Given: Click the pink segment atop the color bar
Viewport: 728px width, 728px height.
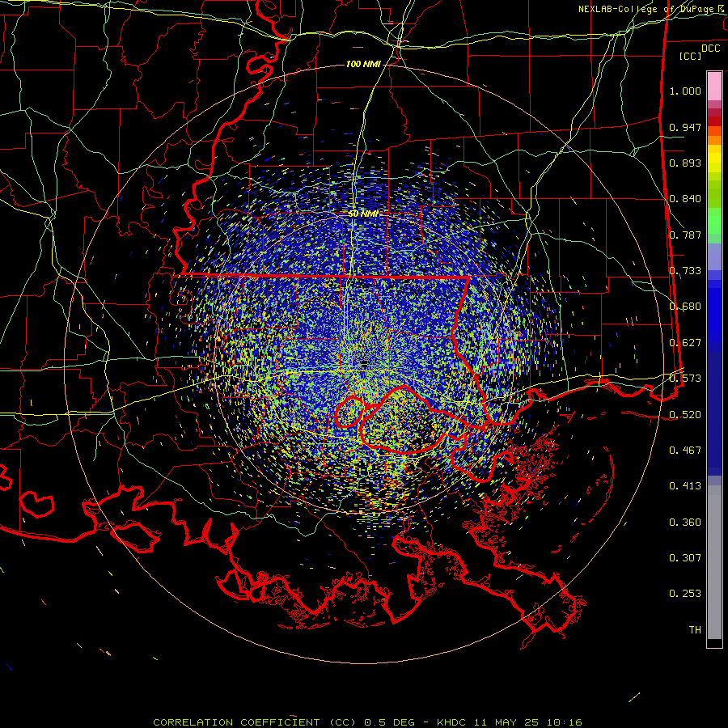Looking at the screenshot, I should click(714, 87).
